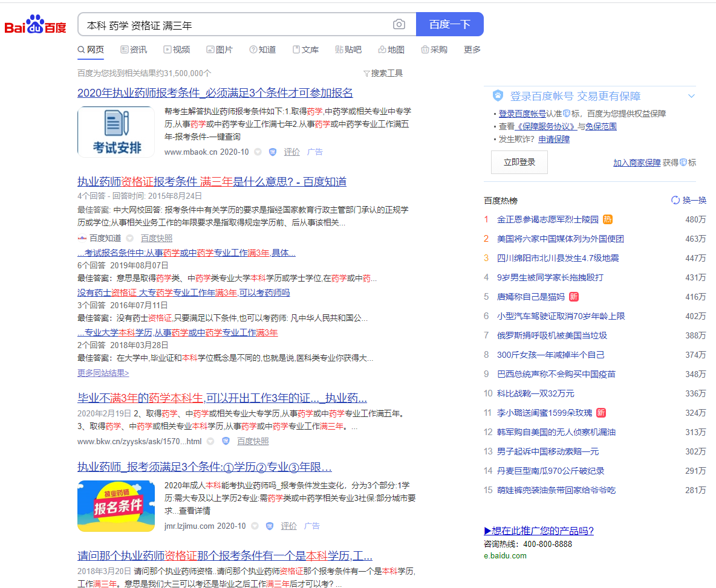Viewport: 716px width, 588px height.
Task: Open hot topic 小型汽车驾驶证取消70岁年龄上限
Action: [561, 316]
